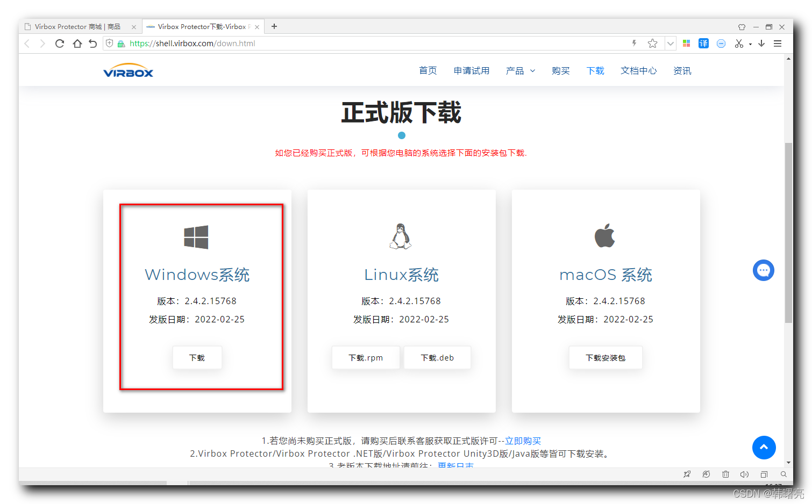Viewport: 812px width, 504px height.
Task: Download the Windows version with 下载 button
Action: 197,358
